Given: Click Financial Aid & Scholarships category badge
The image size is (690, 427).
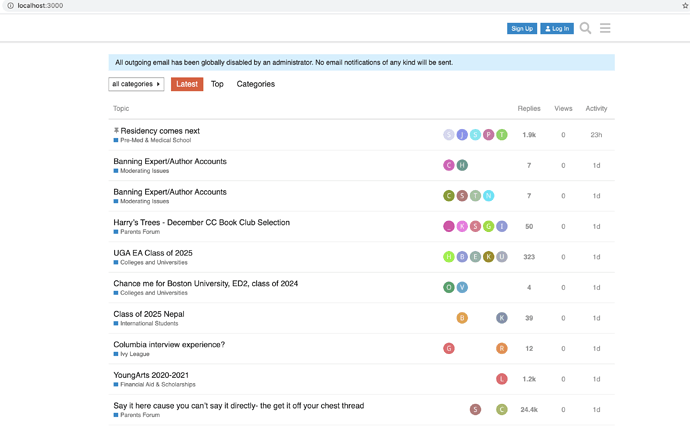Looking at the screenshot, I should 154,384.
